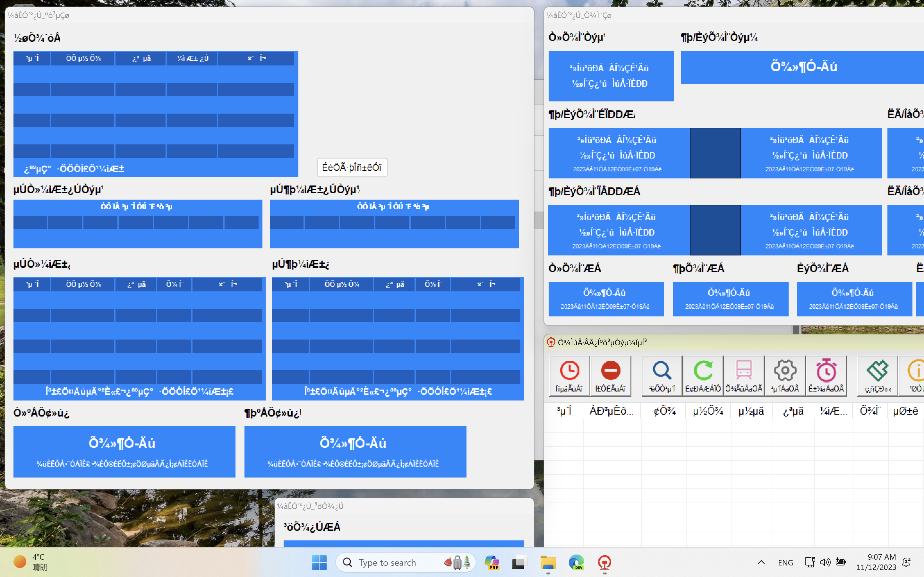Open File Explorer from the taskbar

coord(548,562)
